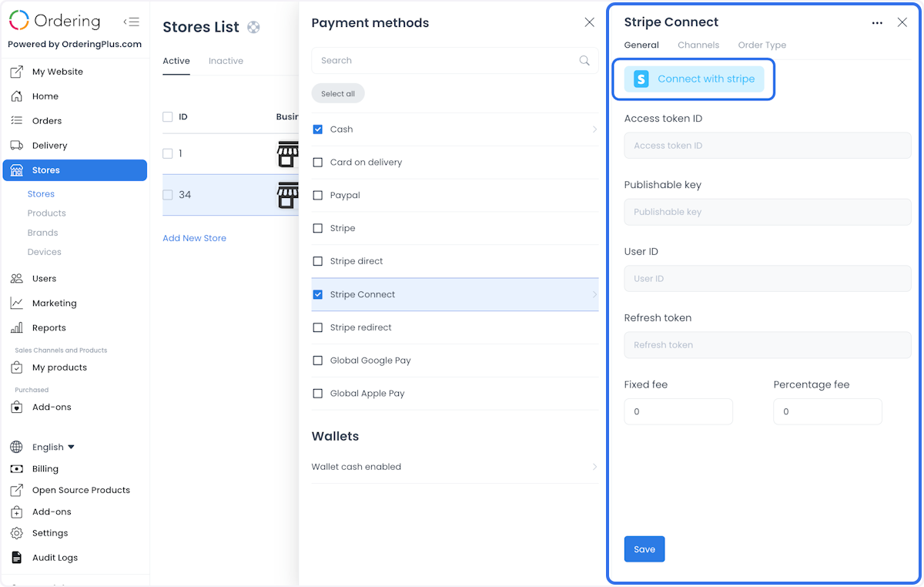The image size is (924, 587).
Task: Select the store with ID 34 checkbox
Action: [168, 195]
